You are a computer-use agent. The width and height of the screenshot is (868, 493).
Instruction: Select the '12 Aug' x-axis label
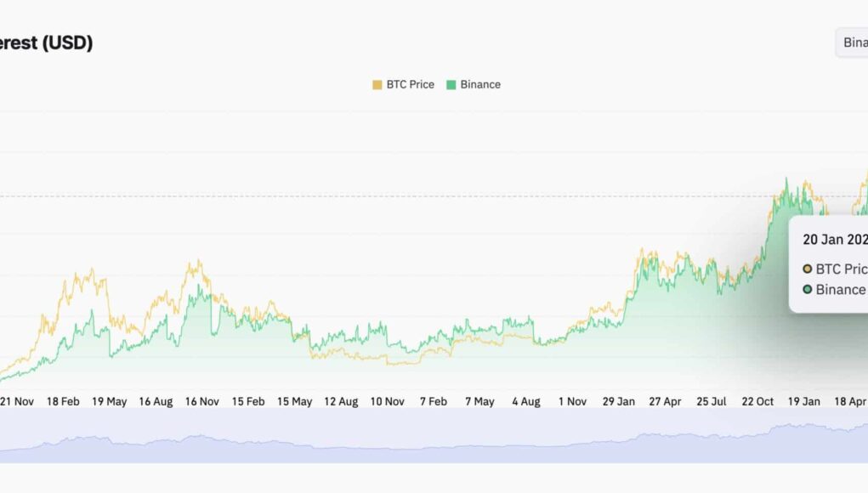coord(342,401)
